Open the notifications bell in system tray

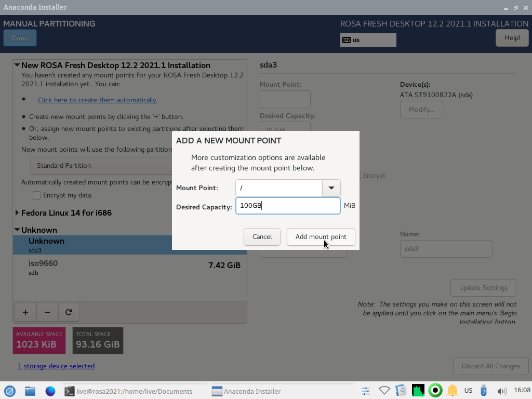tap(453, 391)
